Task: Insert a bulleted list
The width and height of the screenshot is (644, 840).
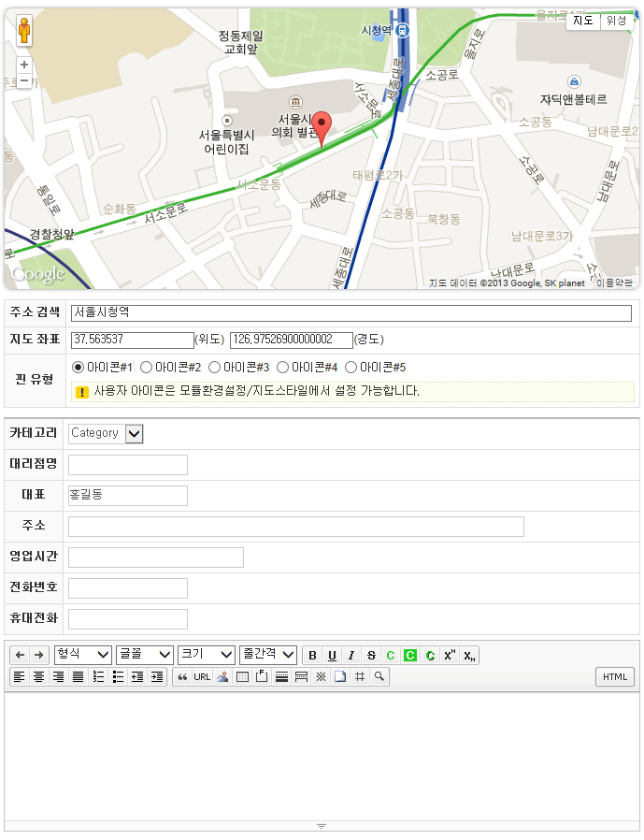Action: (x=118, y=676)
